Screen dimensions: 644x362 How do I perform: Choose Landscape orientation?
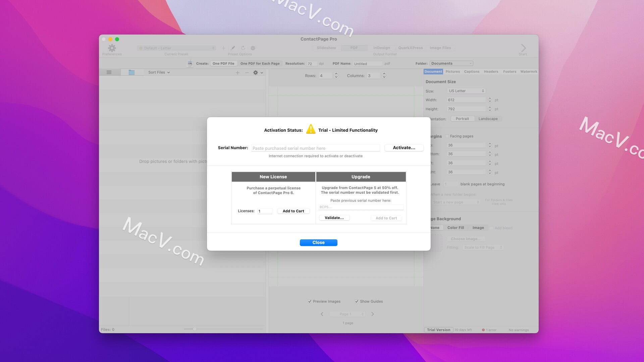[488, 119]
